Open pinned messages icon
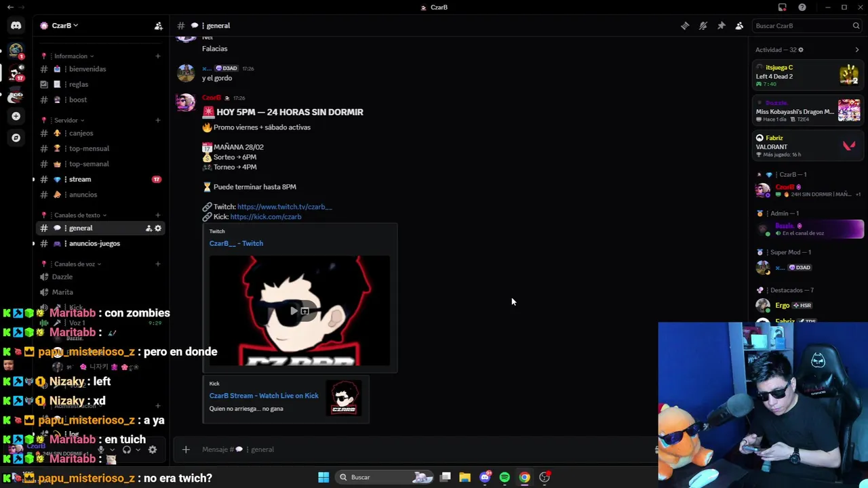This screenshot has height=488, width=868. (722, 26)
